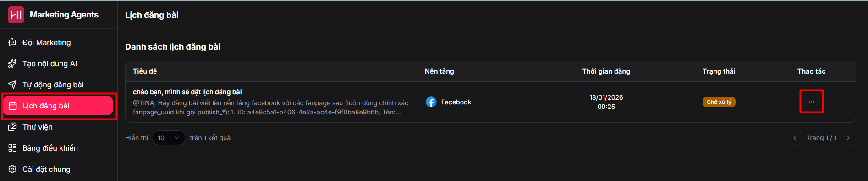
Task: Click the Tự động đăng bài paper-plane icon
Action: pyautogui.click(x=12, y=85)
